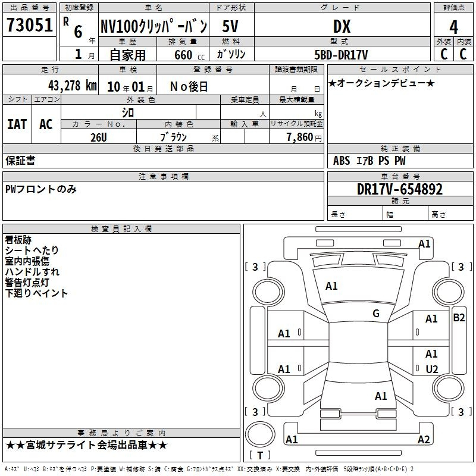Click the overall evaluation score 4
Image resolution: width=476 pixels, height=476 pixels.
[453, 27]
